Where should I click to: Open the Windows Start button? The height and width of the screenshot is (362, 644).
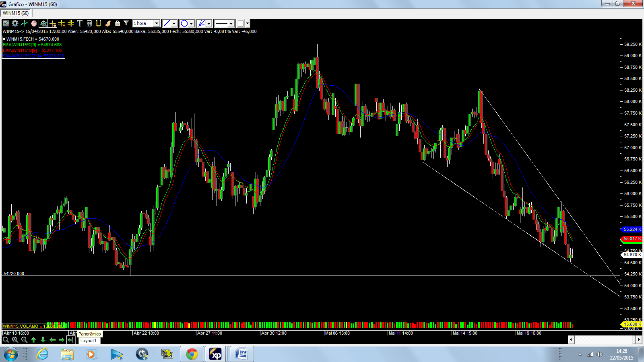(x=11, y=354)
